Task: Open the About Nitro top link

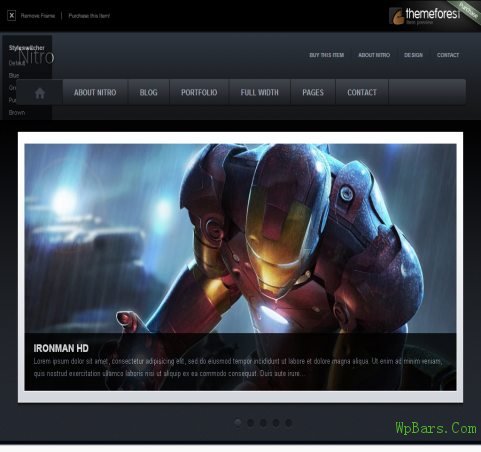Action: [x=374, y=55]
